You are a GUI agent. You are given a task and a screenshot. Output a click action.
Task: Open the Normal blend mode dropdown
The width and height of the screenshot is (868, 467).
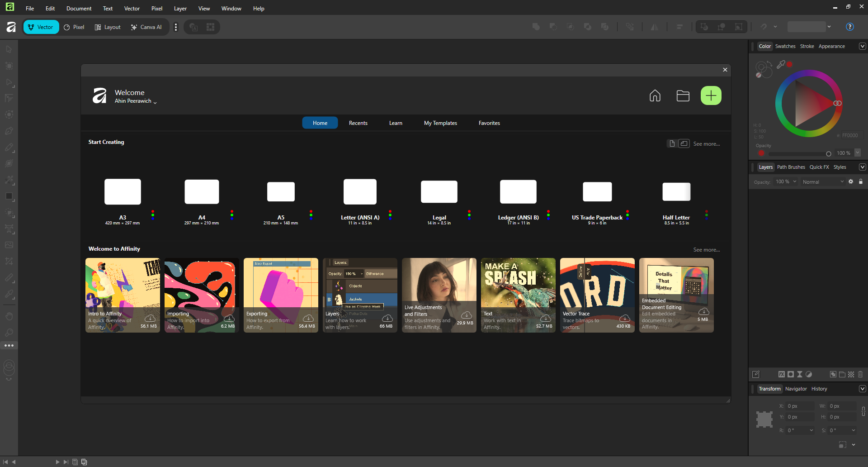click(x=822, y=182)
